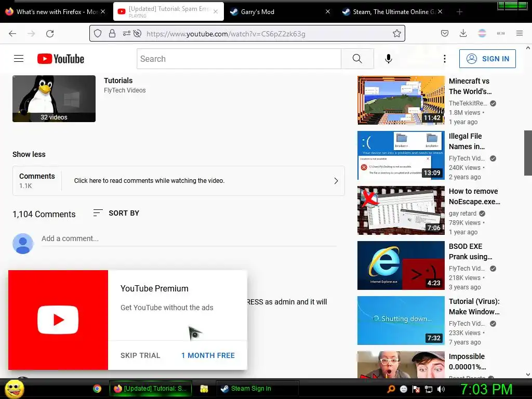Viewport: 532px width, 399px height.
Task: Click the volume speaker tray icon
Action: tap(441, 389)
